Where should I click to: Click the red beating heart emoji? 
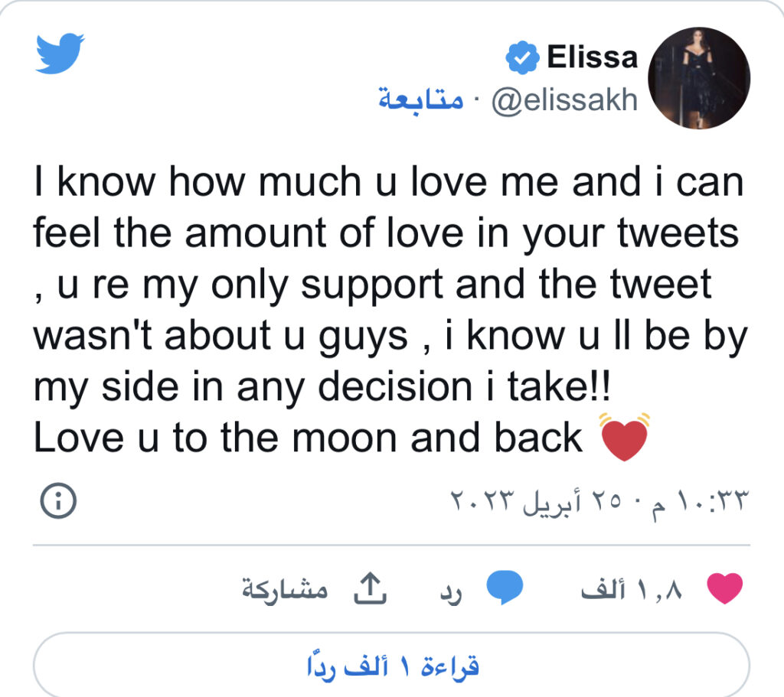pos(626,438)
